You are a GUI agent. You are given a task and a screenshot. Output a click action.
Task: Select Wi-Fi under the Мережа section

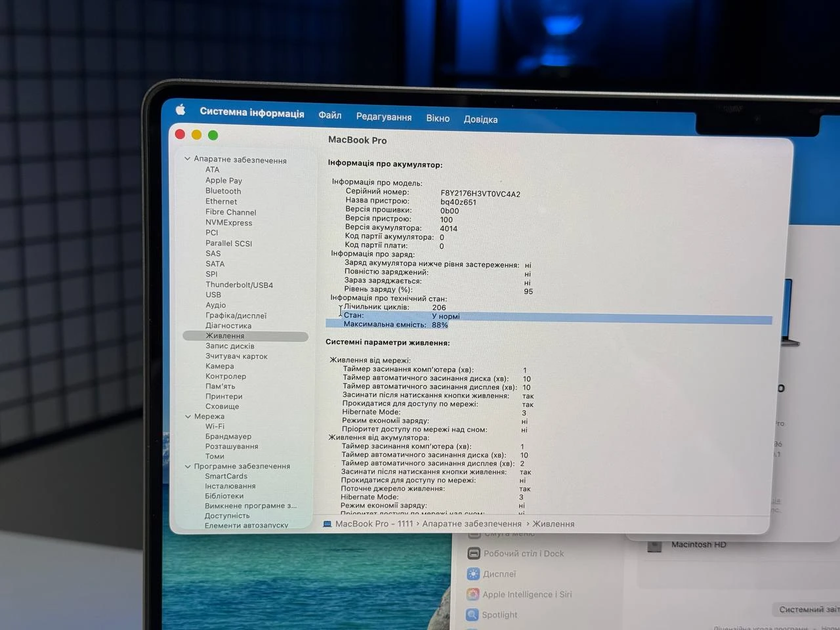pyautogui.click(x=215, y=426)
